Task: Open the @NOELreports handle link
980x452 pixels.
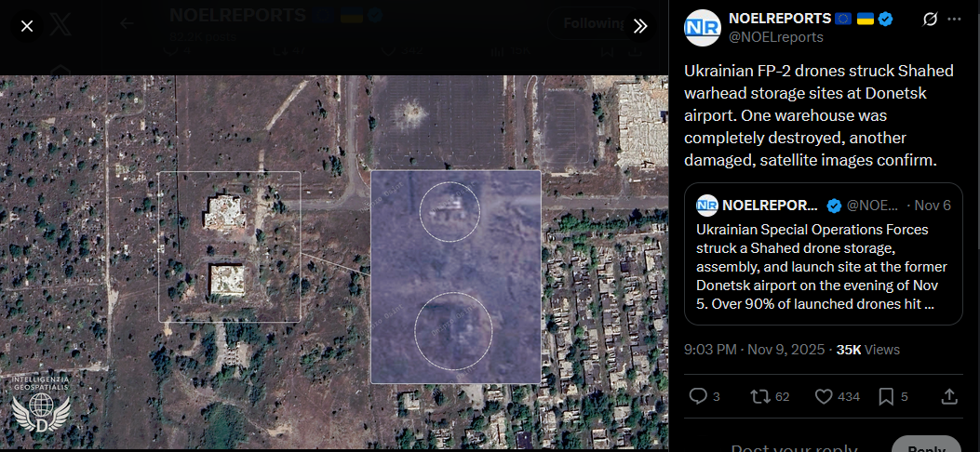Action: point(775,37)
